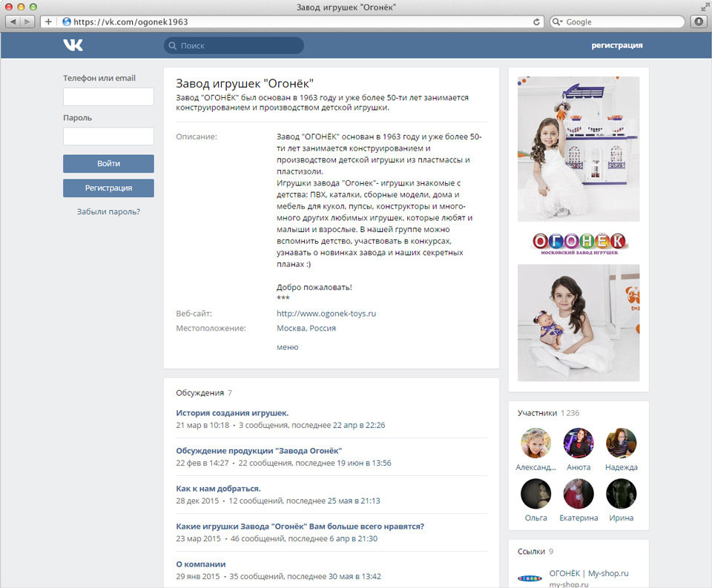
Task: Click the Google search magnifier dropdown
Action: coord(557,22)
